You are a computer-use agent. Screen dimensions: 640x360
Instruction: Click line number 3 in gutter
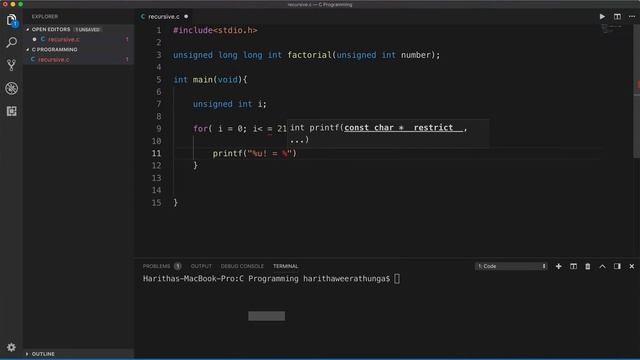[159, 55]
